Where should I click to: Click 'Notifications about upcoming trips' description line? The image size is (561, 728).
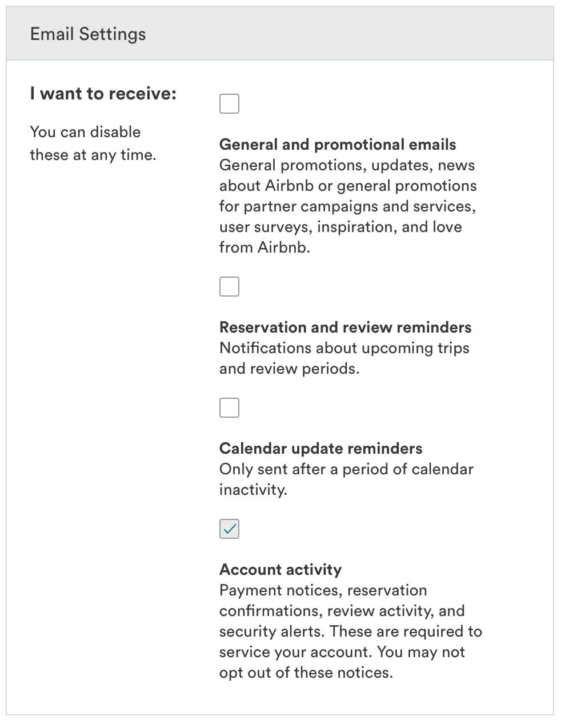point(344,348)
